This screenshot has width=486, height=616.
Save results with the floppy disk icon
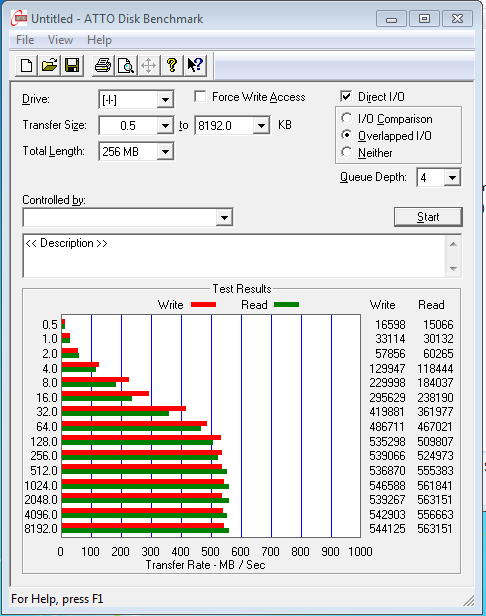click(72, 65)
